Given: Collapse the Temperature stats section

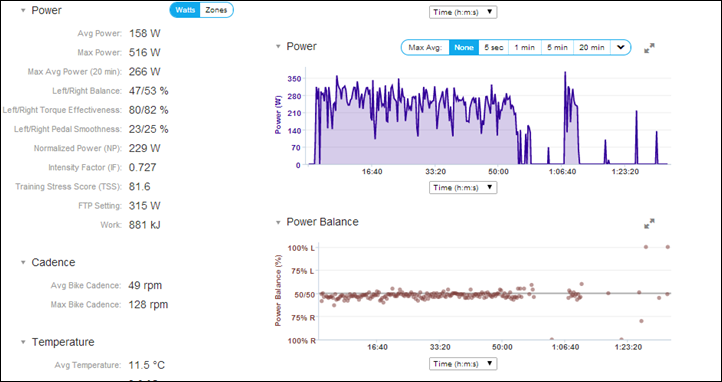Looking at the screenshot, I should tap(23, 342).
